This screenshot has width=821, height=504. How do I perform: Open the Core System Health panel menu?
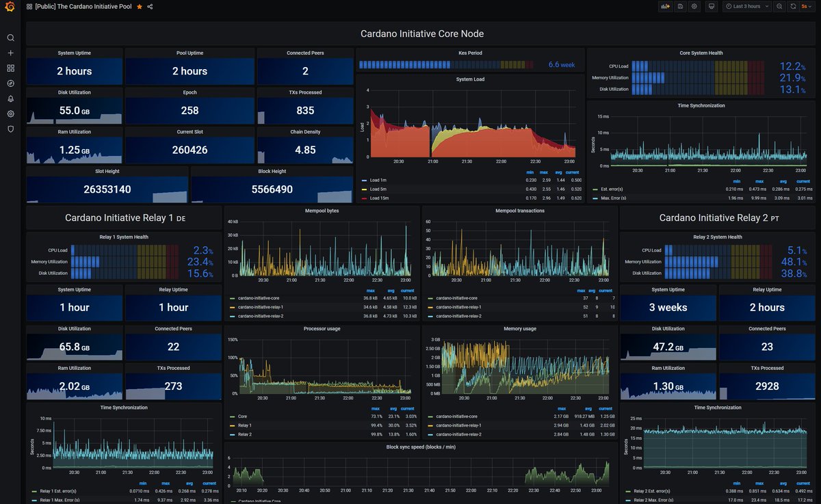pos(701,53)
